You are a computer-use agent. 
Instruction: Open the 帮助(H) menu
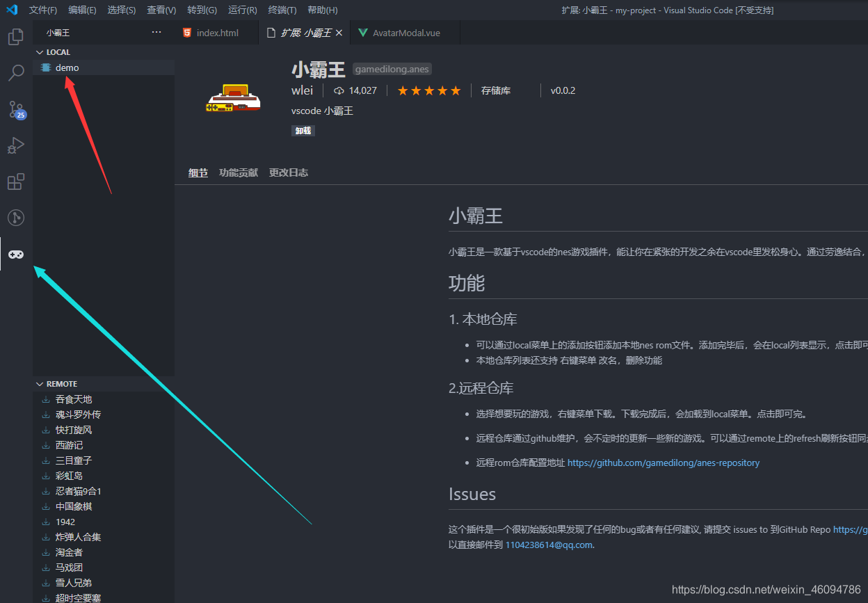[323, 10]
